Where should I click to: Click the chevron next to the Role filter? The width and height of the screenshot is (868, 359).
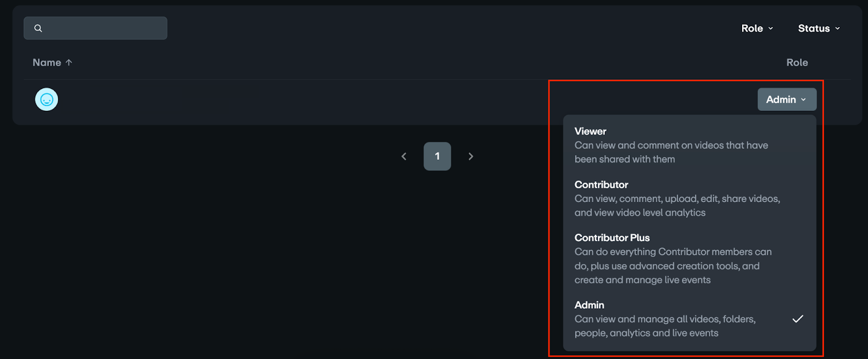pyautogui.click(x=771, y=28)
